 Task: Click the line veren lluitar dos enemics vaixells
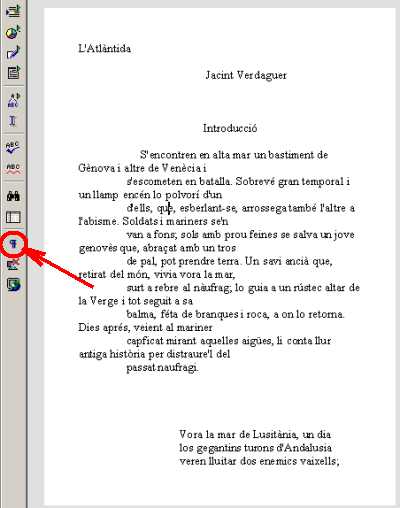[x=259, y=461]
